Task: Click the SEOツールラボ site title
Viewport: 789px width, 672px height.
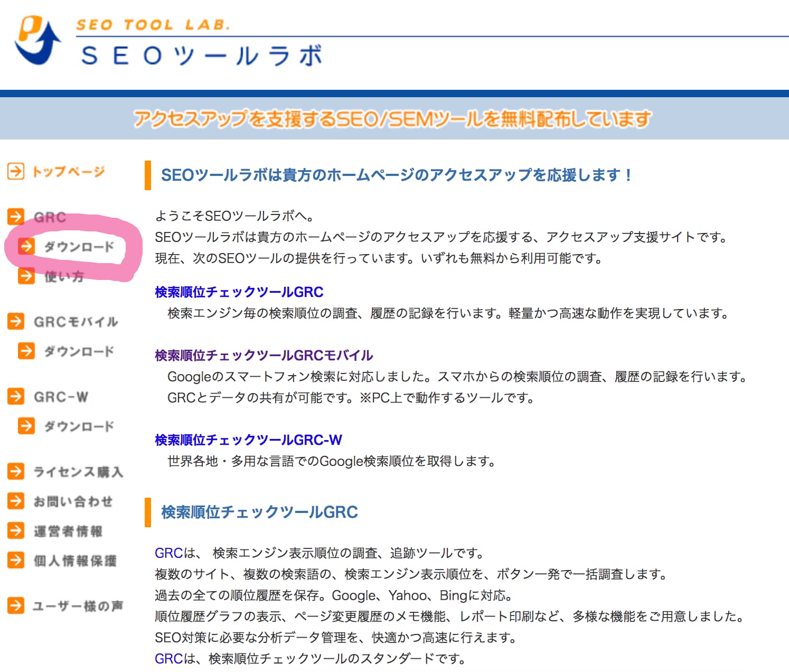Action: (202, 55)
